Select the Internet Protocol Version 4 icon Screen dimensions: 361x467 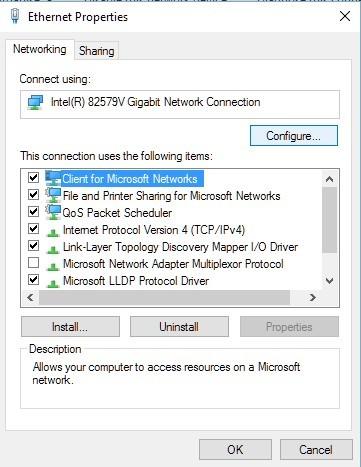pyautogui.click(x=53, y=232)
